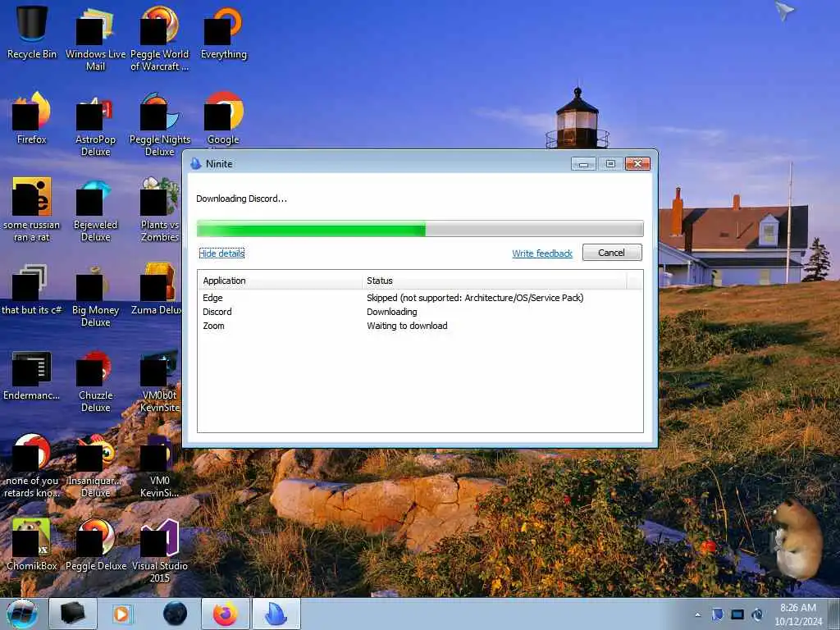The image size is (840, 630).
Task: Select the Zuma Deluxe desktop icon
Action: (x=157, y=288)
